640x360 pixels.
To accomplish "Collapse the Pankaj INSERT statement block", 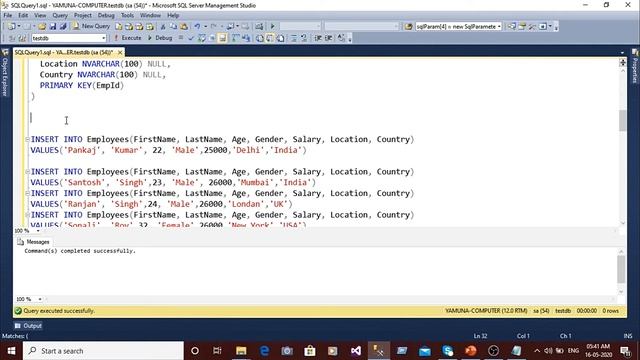I will click(27, 139).
